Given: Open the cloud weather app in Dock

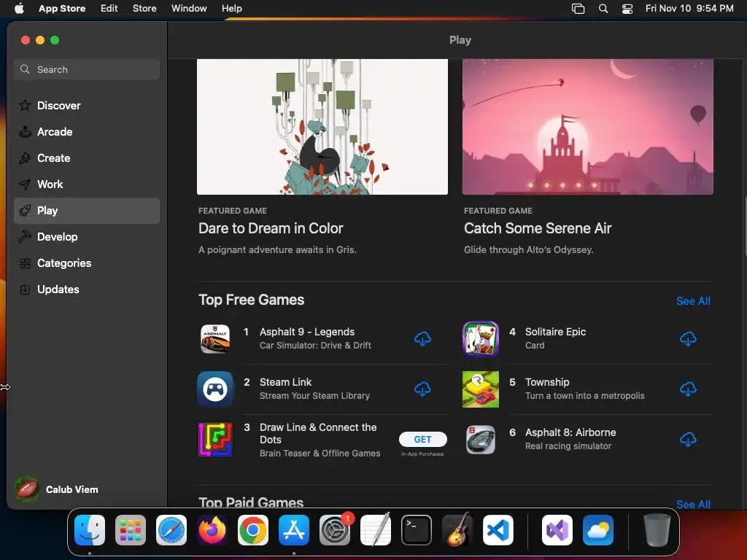Looking at the screenshot, I should (x=598, y=530).
